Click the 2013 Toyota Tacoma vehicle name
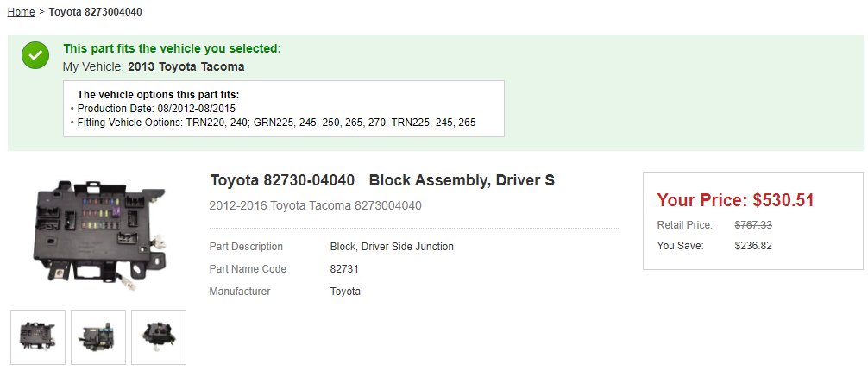 click(x=186, y=66)
